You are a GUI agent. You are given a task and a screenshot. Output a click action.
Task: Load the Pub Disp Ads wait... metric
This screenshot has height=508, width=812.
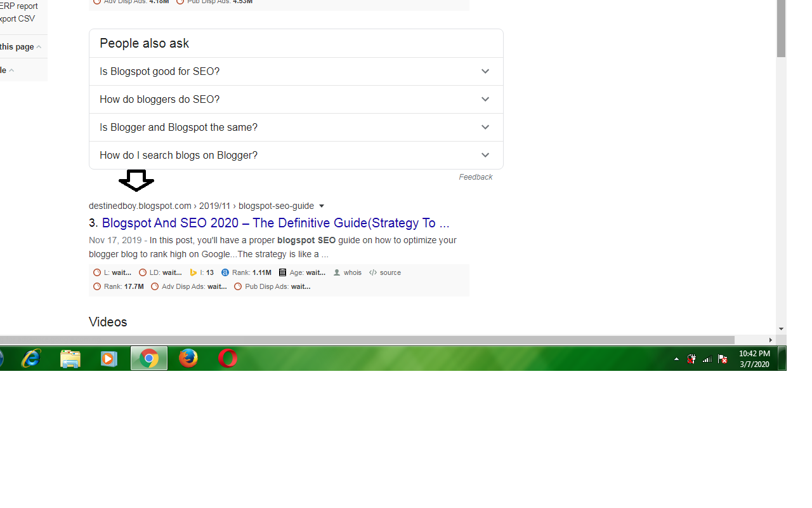point(272,286)
